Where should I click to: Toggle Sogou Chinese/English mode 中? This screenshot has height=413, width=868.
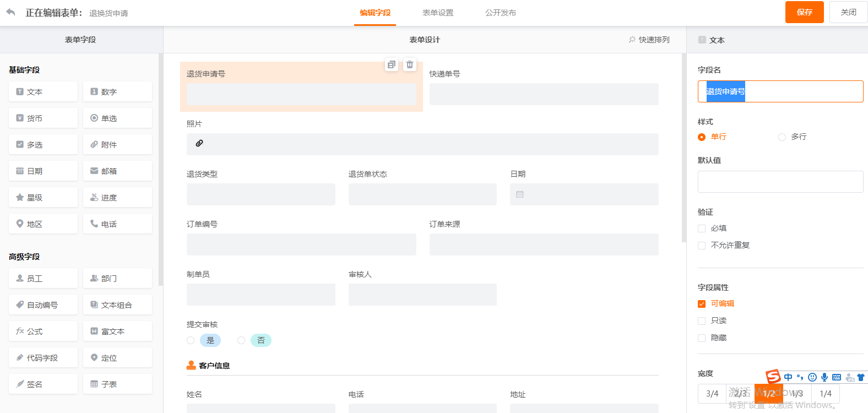(788, 377)
